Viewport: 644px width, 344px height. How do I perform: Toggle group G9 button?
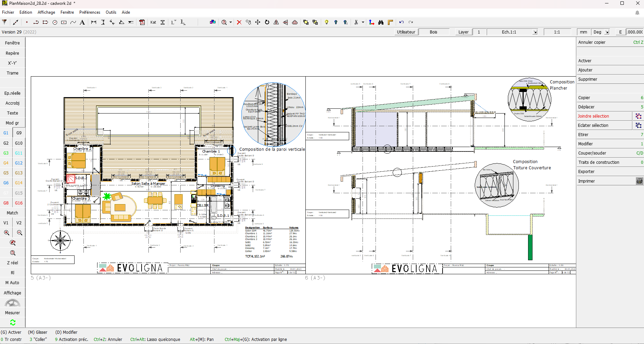click(x=19, y=133)
